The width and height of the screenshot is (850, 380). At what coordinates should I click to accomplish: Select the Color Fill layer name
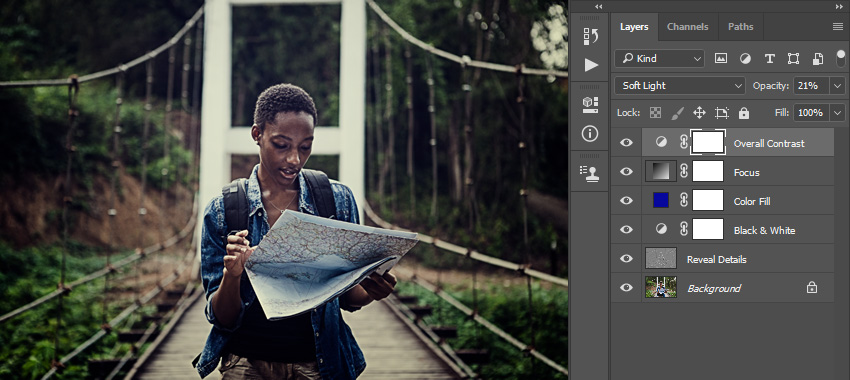click(752, 201)
